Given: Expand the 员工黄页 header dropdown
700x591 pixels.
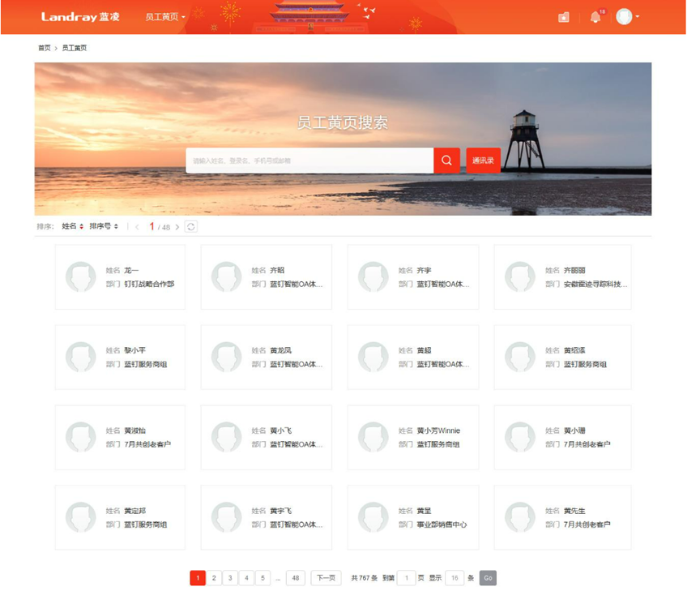Looking at the screenshot, I should [165, 17].
